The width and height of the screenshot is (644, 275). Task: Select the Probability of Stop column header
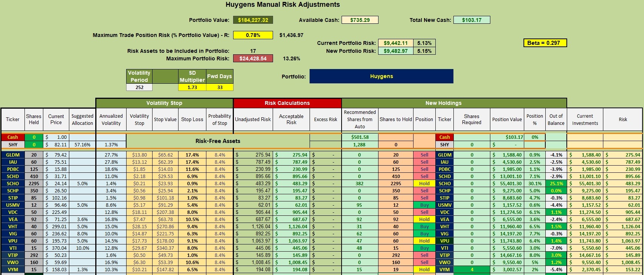220,120
